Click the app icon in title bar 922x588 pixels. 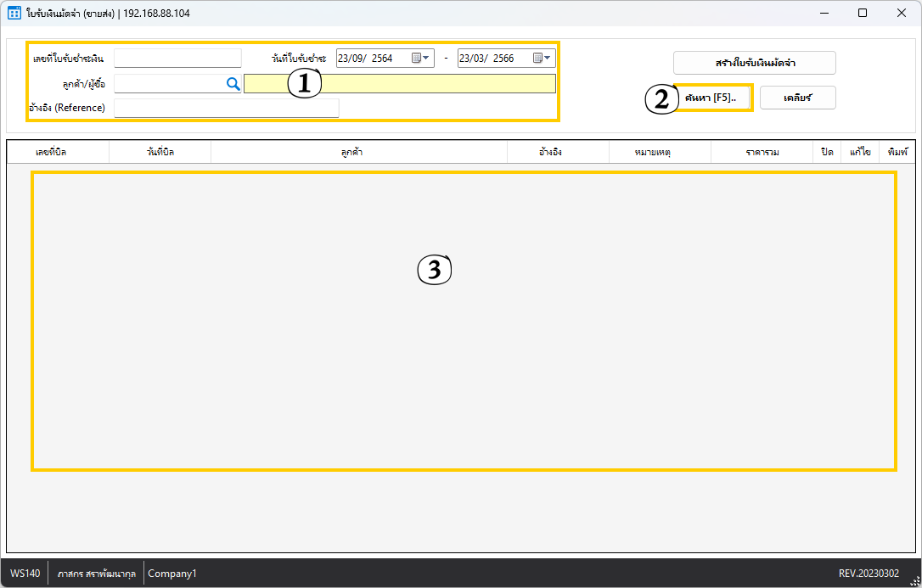(x=14, y=13)
